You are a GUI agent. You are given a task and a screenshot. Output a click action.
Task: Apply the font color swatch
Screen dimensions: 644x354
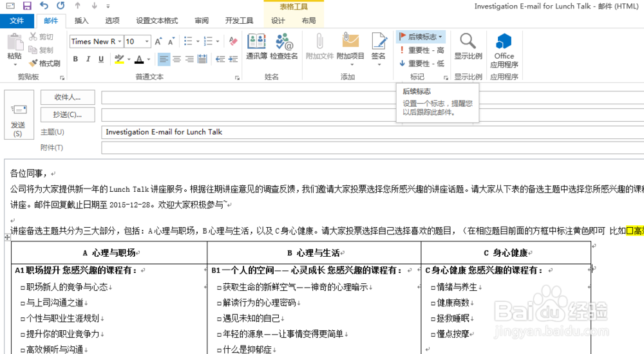(139, 59)
